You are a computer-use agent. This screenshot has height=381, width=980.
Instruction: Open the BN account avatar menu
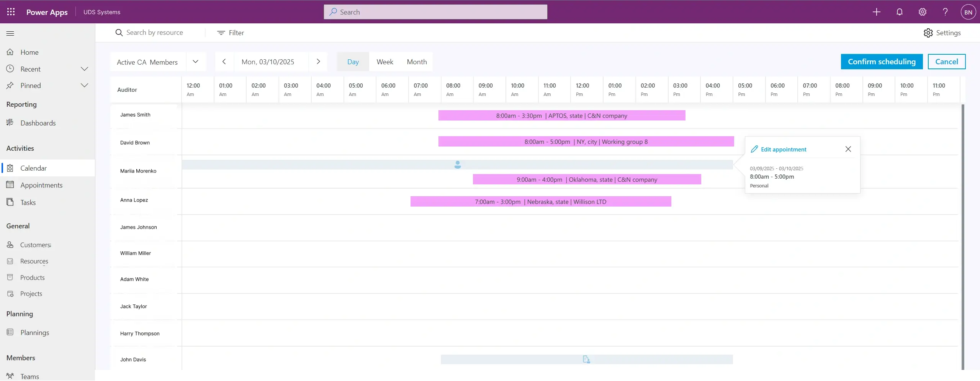point(969,12)
